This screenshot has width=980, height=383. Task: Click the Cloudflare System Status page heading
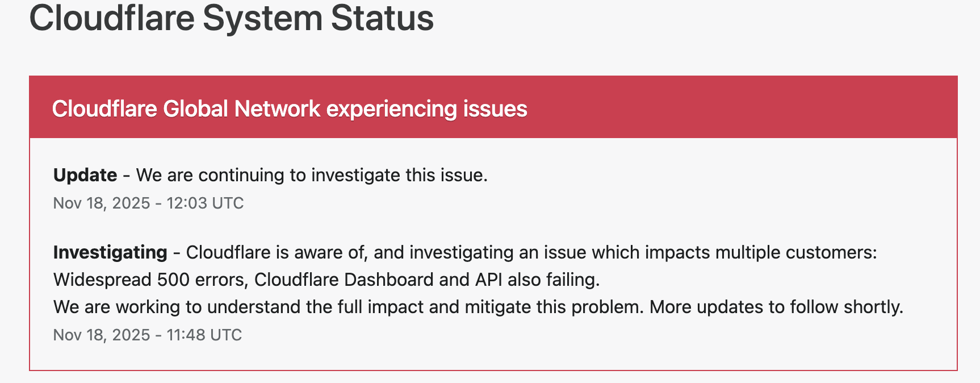coord(231,18)
